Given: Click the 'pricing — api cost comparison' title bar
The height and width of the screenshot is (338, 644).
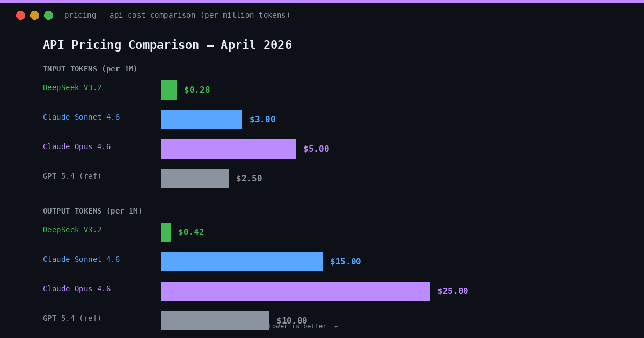Looking at the screenshot, I should 177,15.
